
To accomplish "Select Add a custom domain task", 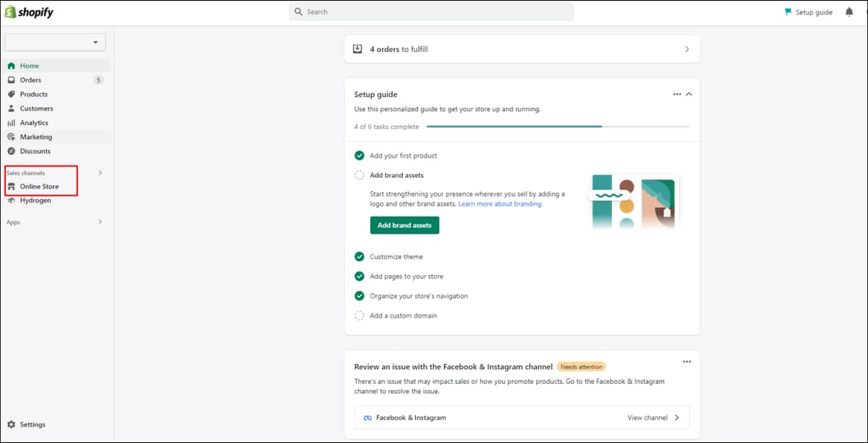I will (x=404, y=316).
